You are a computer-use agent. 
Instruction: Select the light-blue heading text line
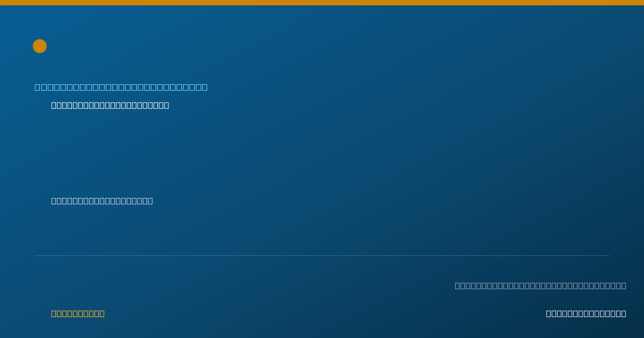pyautogui.click(x=121, y=87)
